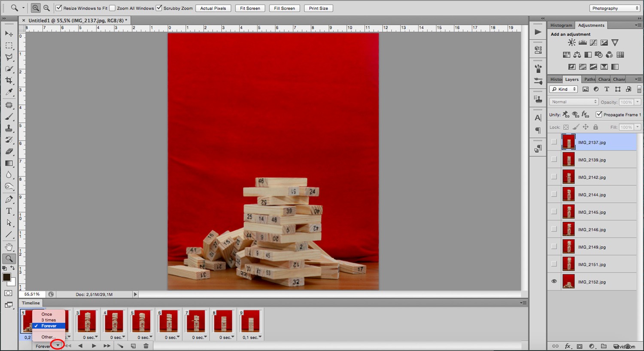Viewport: 644px width, 351px height.
Task: Add a Curves adjustment layer
Action: [x=593, y=42]
